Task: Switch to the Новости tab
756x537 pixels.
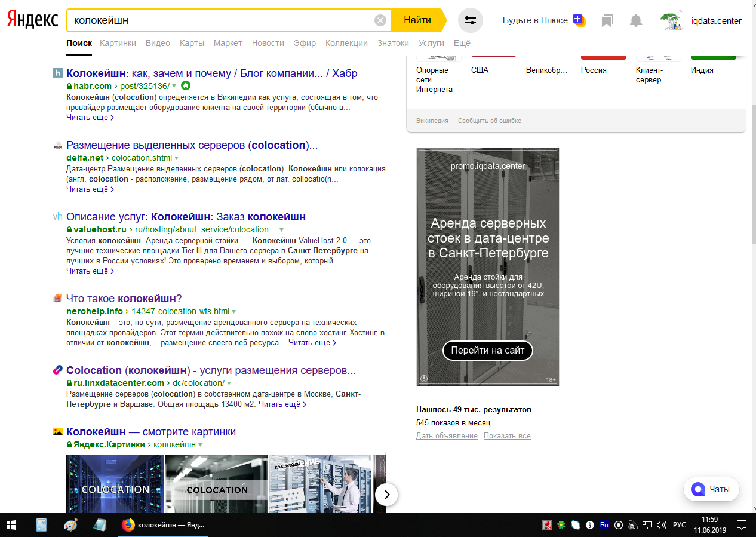Action: pyautogui.click(x=268, y=43)
